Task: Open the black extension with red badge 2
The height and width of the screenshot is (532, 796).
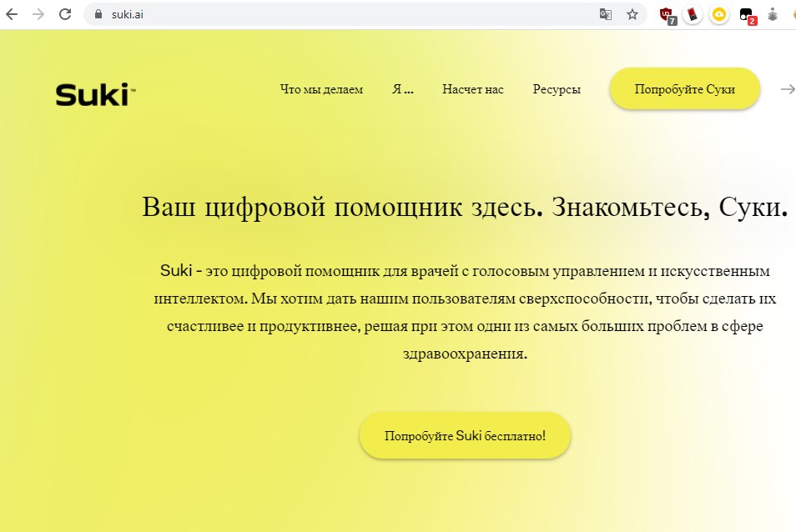Action: tap(748, 15)
